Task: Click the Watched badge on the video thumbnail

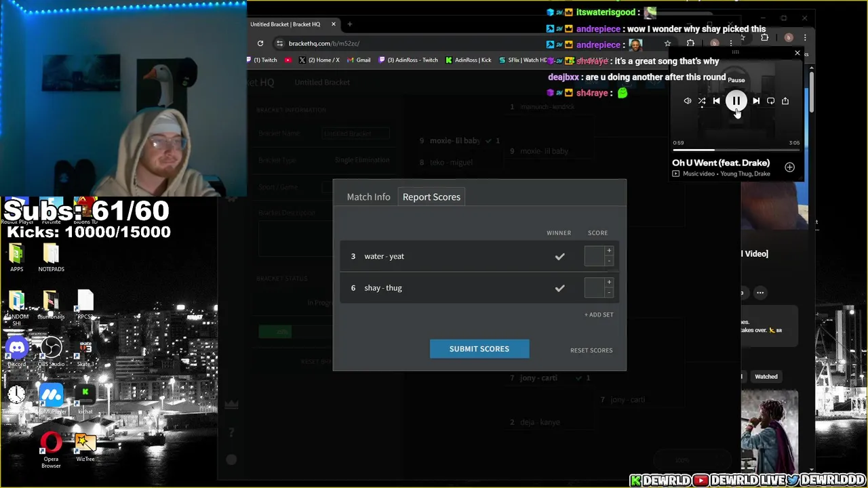Action: 766,377
